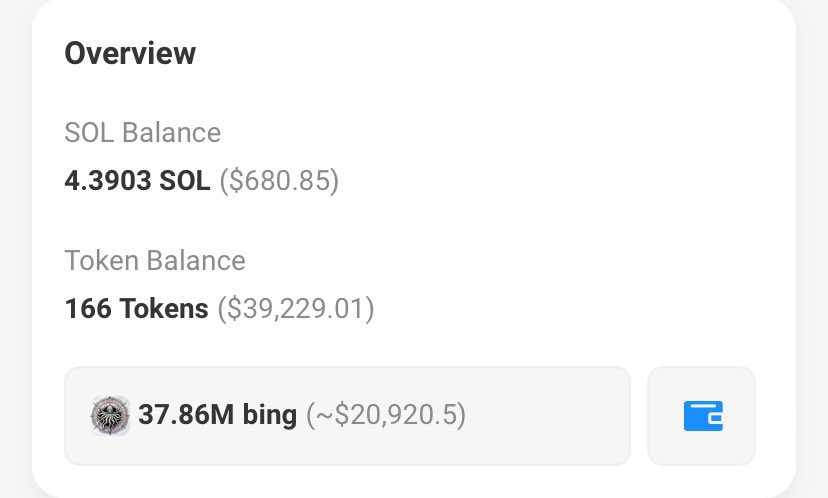Click the Overview heading
828x498 pixels.
[x=130, y=53]
